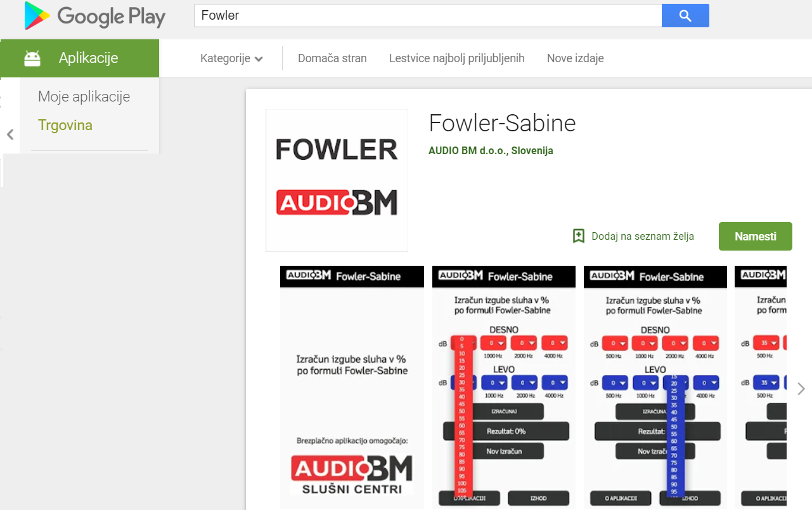Open Lestvice najbolj priljubljenih tab
The image size is (812, 510).
pos(457,58)
